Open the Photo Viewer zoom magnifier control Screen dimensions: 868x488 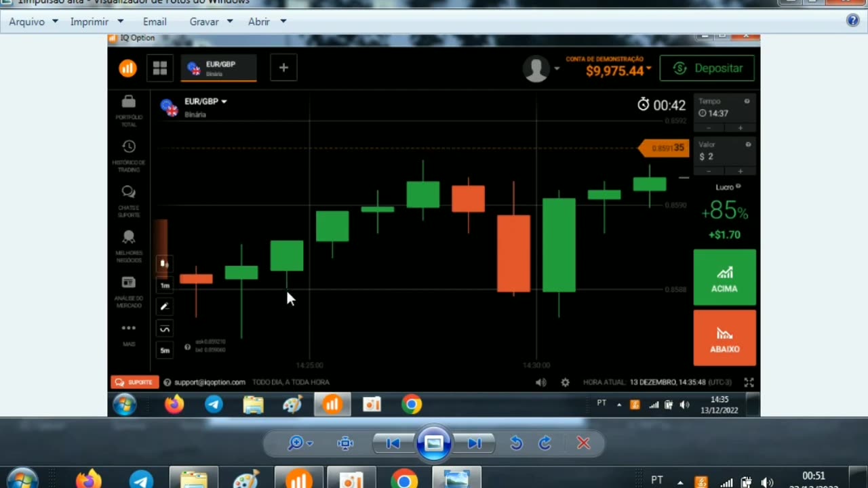click(x=299, y=443)
